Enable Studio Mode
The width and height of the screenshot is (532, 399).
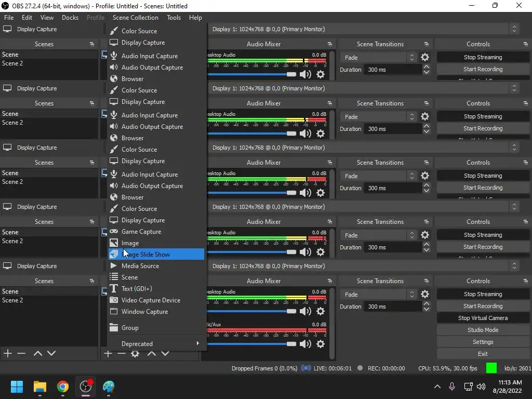(x=483, y=330)
